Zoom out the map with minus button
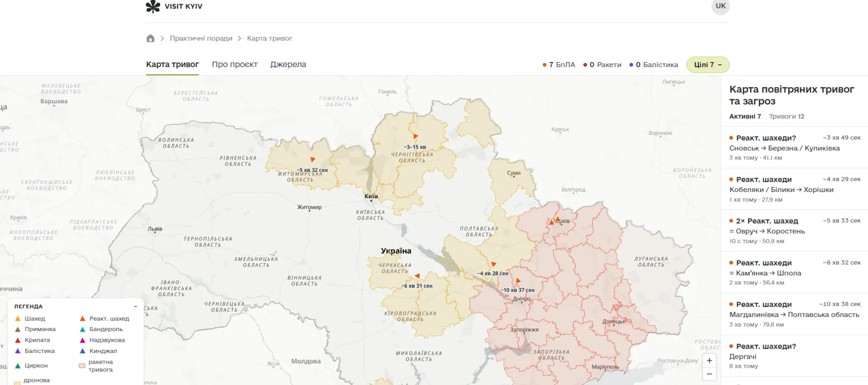Viewport: 868px width, 385px height. pyautogui.click(x=709, y=374)
